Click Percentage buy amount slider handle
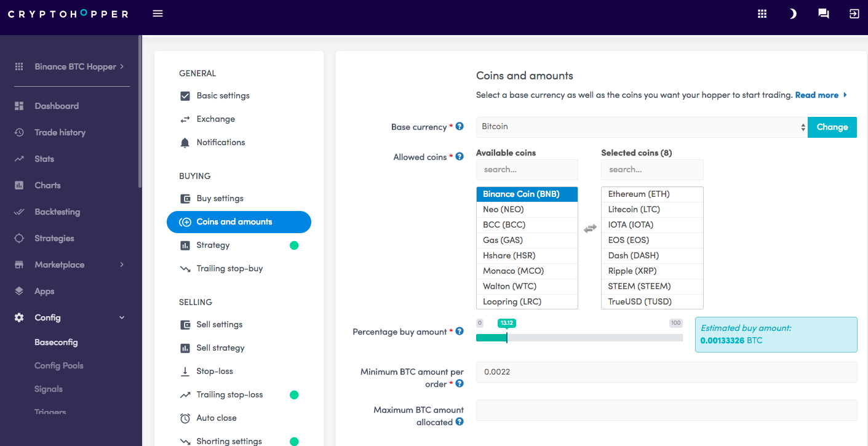The image size is (868, 446). coord(507,338)
